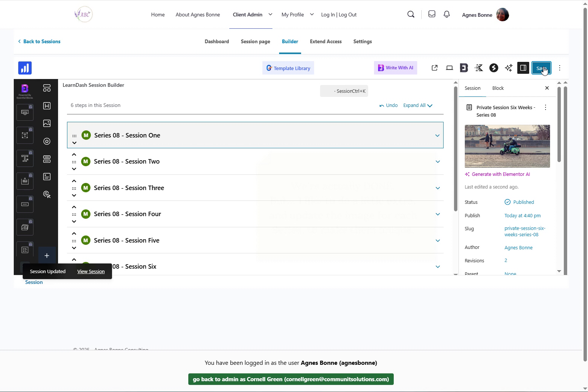Click the AI sparkles toolbar icon
This screenshot has height=392, width=588.
click(x=508, y=68)
